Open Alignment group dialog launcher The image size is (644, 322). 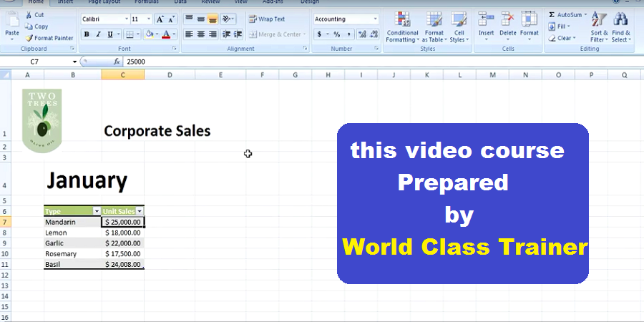pos(305,49)
